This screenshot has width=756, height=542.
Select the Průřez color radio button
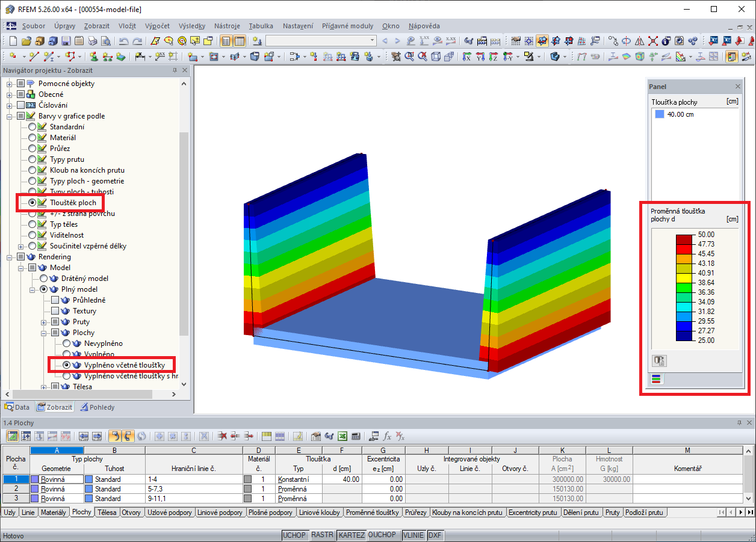click(32, 149)
